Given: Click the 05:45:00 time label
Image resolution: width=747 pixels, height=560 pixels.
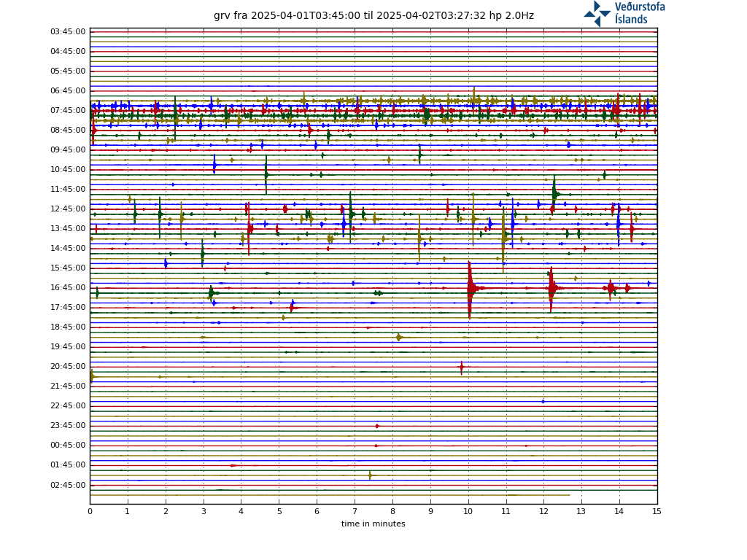Looking at the screenshot, I should coord(68,71).
